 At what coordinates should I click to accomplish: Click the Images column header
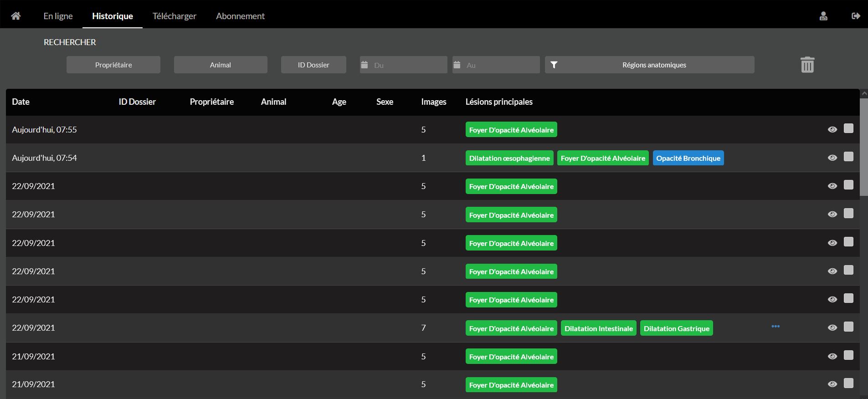(434, 102)
